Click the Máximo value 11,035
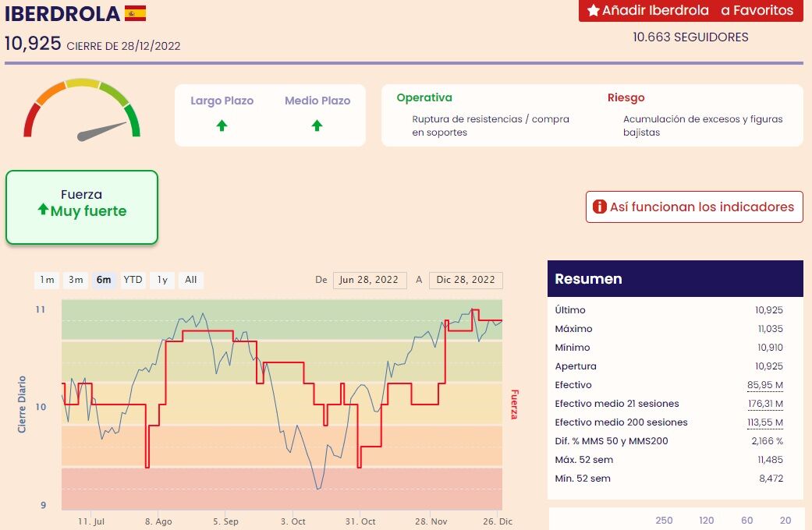Image resolution: width=812 pixels, height=530 pixels. click(770, 329)
